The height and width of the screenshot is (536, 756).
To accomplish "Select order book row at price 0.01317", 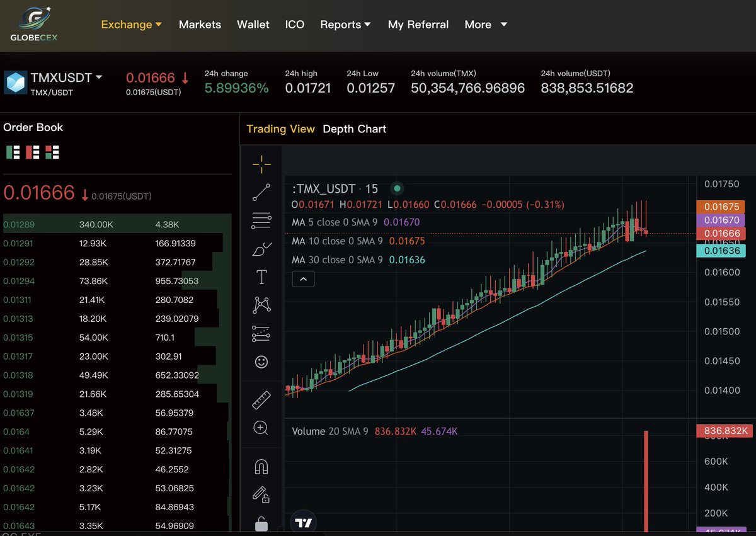I will tap(117, 356).
